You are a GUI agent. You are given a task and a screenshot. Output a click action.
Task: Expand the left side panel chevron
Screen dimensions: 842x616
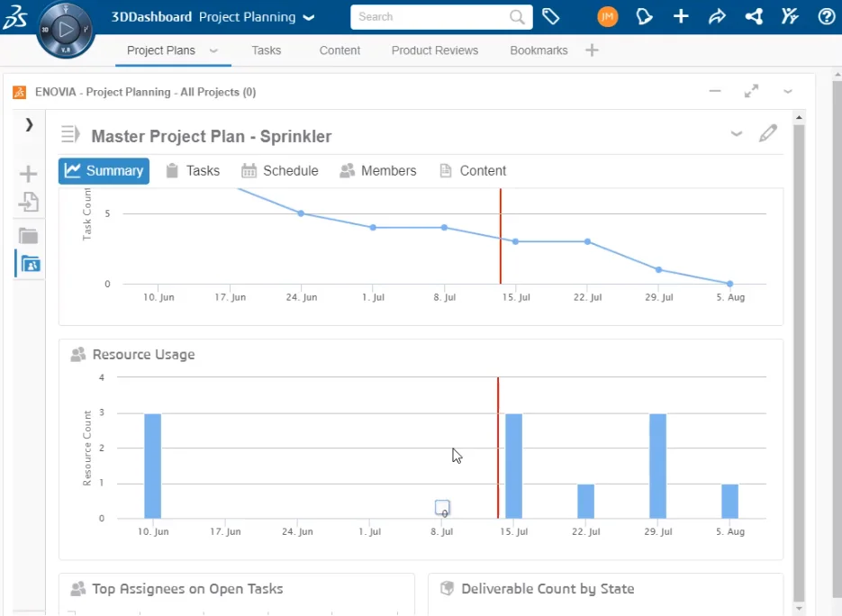[29, 125]
